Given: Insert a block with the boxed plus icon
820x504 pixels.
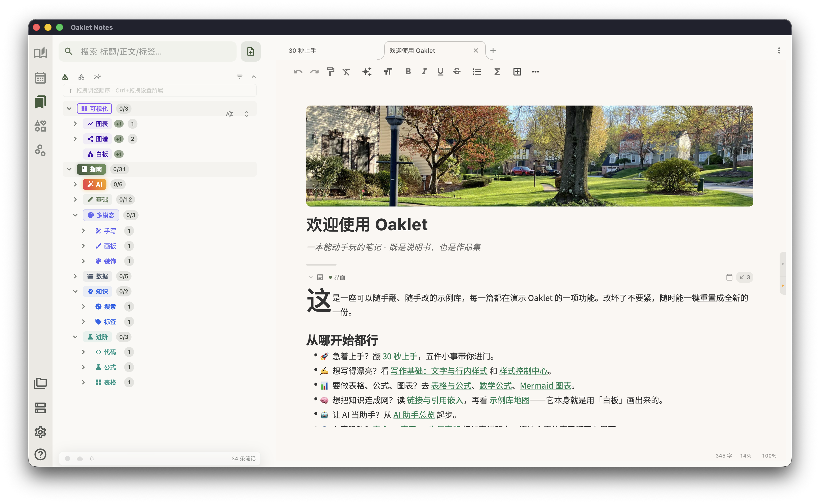Looking at the screenshot, I should click(x=517, y=72).
